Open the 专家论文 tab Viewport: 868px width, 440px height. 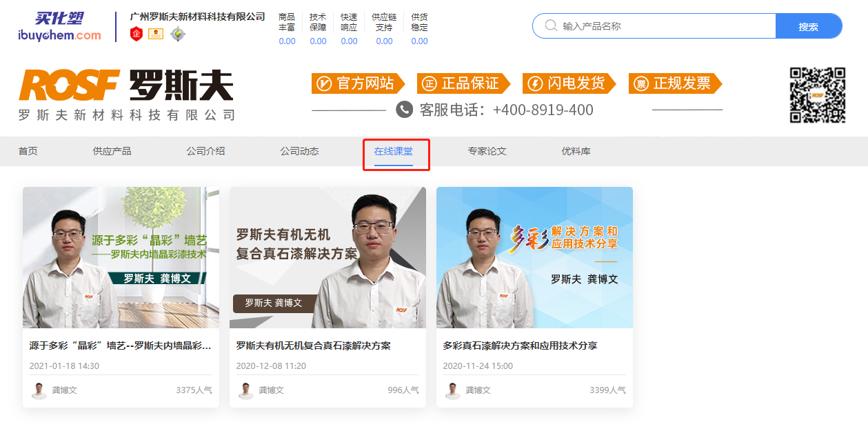[487, 151]
